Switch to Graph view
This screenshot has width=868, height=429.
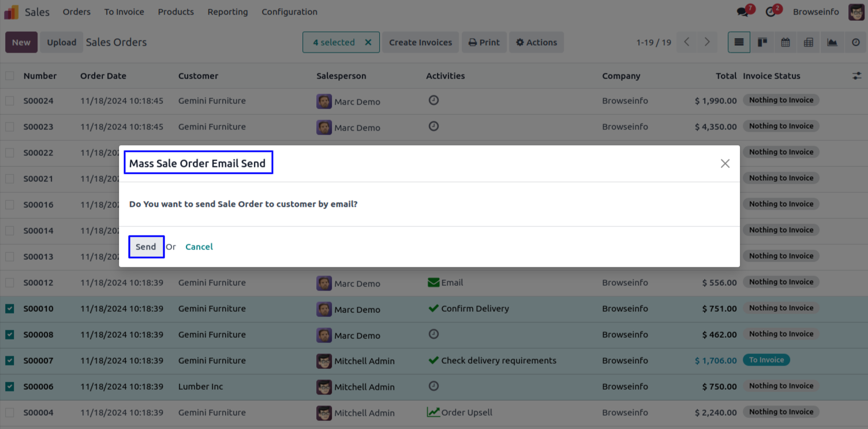tap(832, 42)
